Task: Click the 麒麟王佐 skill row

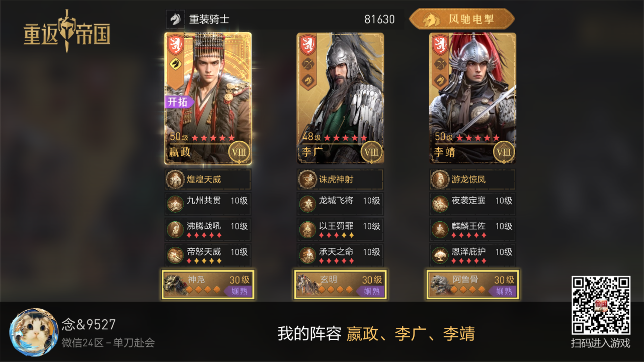Action: pyautogui.click(x=472, y=229)
